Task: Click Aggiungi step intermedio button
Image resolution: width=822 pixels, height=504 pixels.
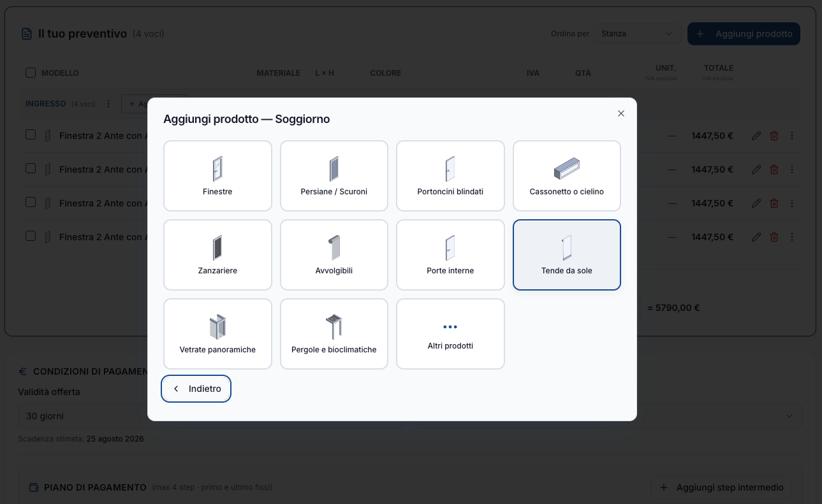Action: point(721,487)
